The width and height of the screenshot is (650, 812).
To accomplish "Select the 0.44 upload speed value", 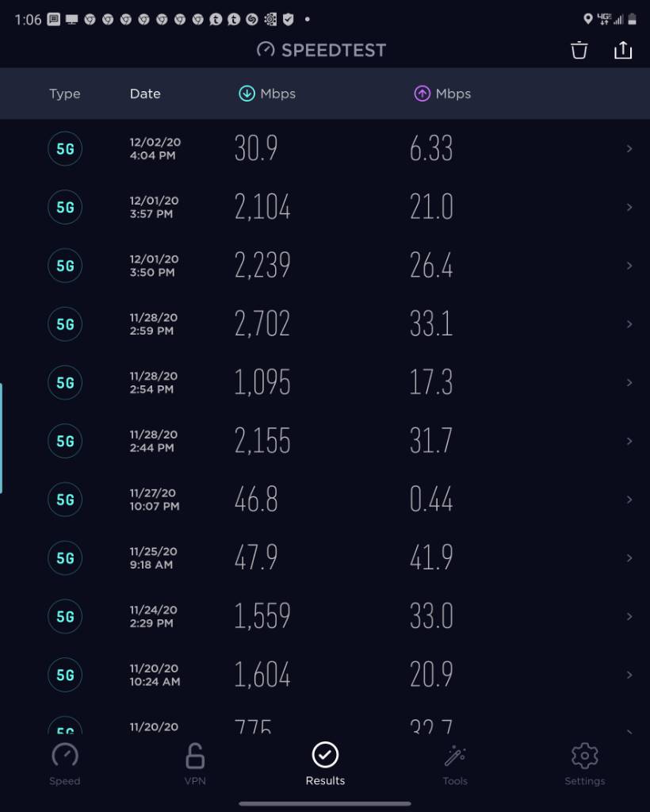I will pos(431,500).
